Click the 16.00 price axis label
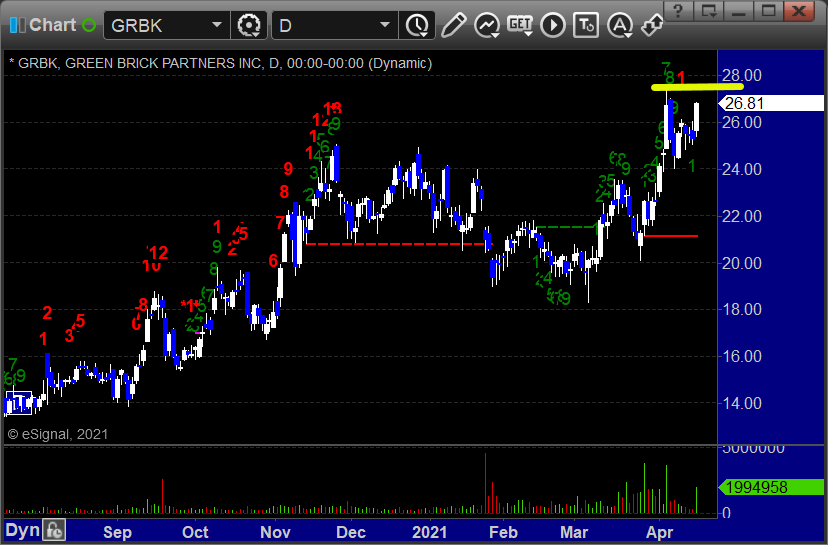The image size is (828, 545). 741,356
